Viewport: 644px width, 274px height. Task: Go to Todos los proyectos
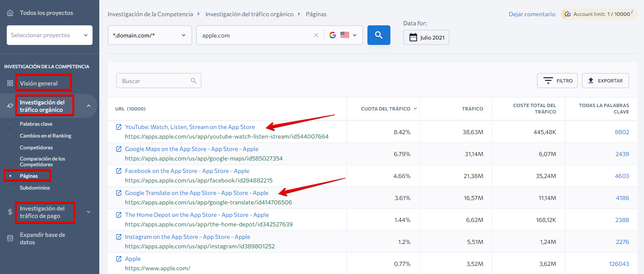46,13
